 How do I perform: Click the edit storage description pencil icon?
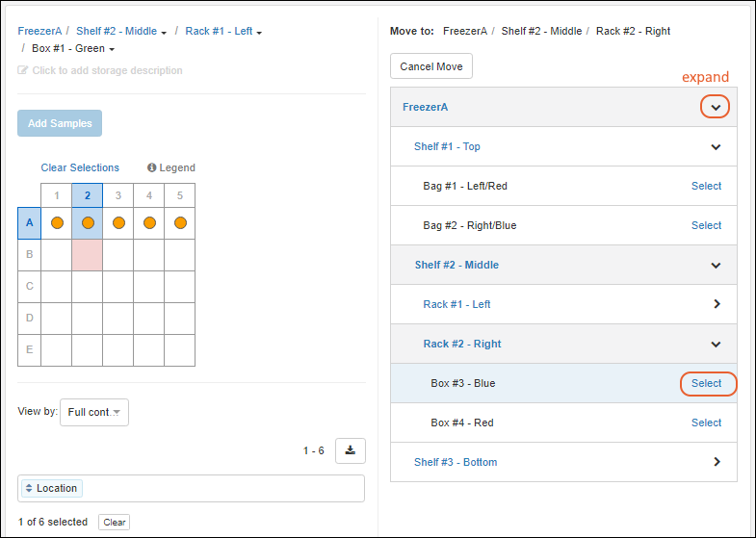click(23, 70)
